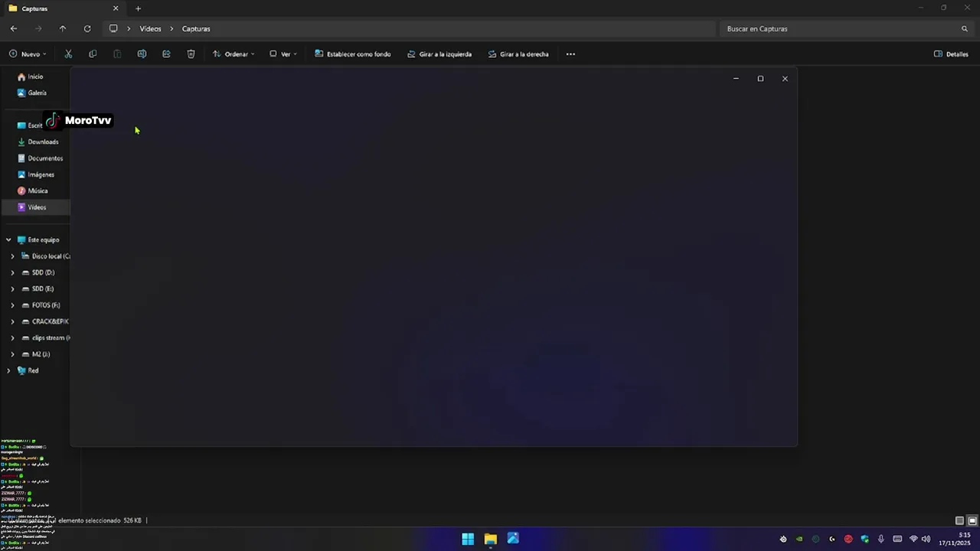
Task: Open the three-dot more options menu
Action: tap(570, 54)
